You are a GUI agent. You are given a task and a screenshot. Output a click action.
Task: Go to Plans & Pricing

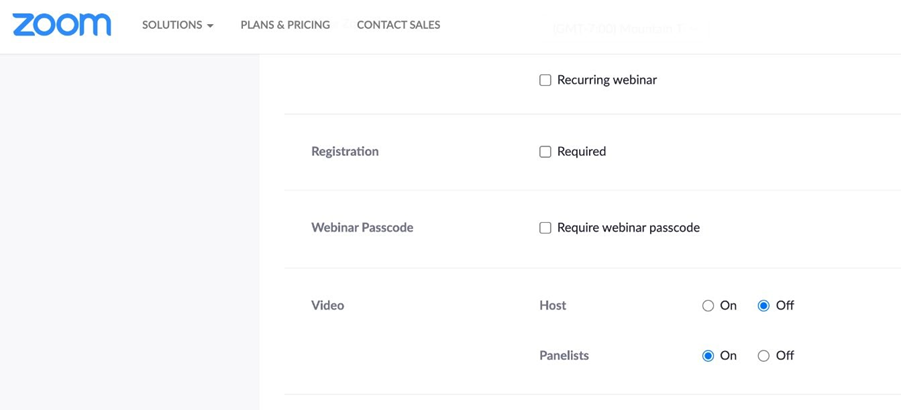285,25
